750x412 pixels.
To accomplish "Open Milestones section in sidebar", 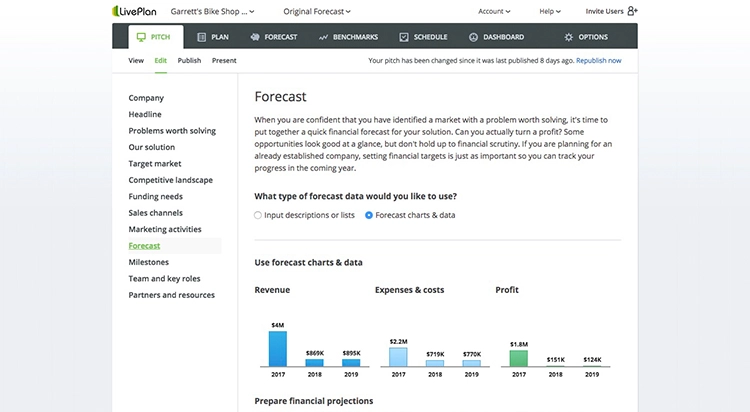I will (x=149, y=262).
